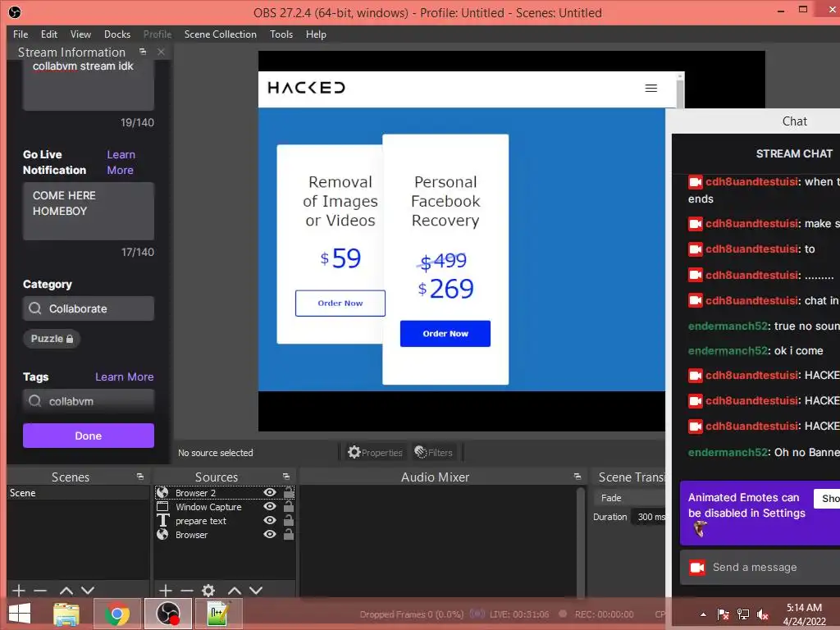Viewport: 840px width, 630px height.
Task: Remove scene with minus button
Action: click(x=40, y=591)
